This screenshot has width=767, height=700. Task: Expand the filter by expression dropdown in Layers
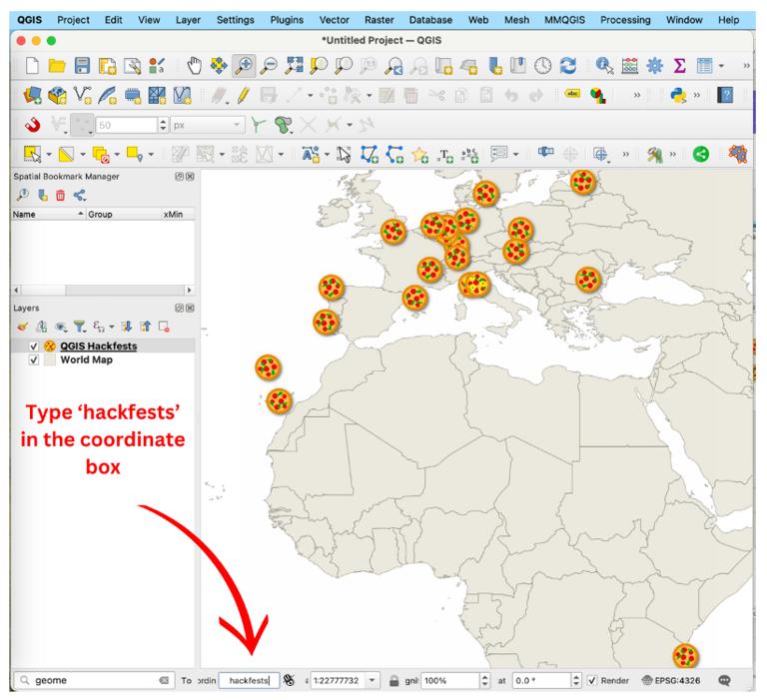click(111, 327)
